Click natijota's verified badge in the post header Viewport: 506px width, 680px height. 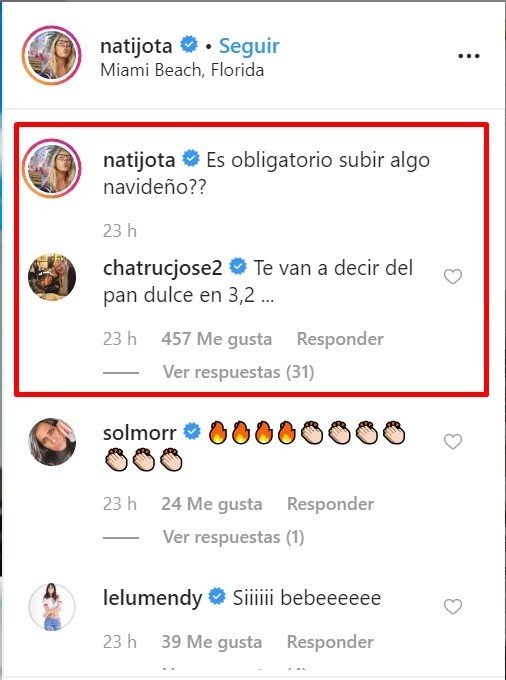coord(189,45)
